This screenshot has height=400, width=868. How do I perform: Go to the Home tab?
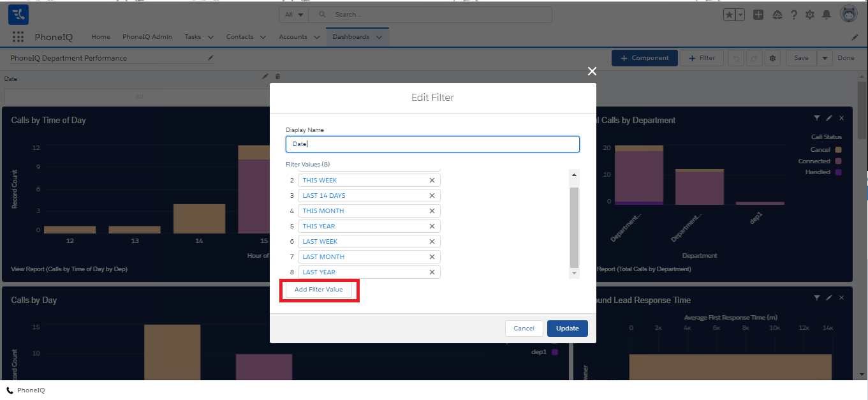[101, 37]
